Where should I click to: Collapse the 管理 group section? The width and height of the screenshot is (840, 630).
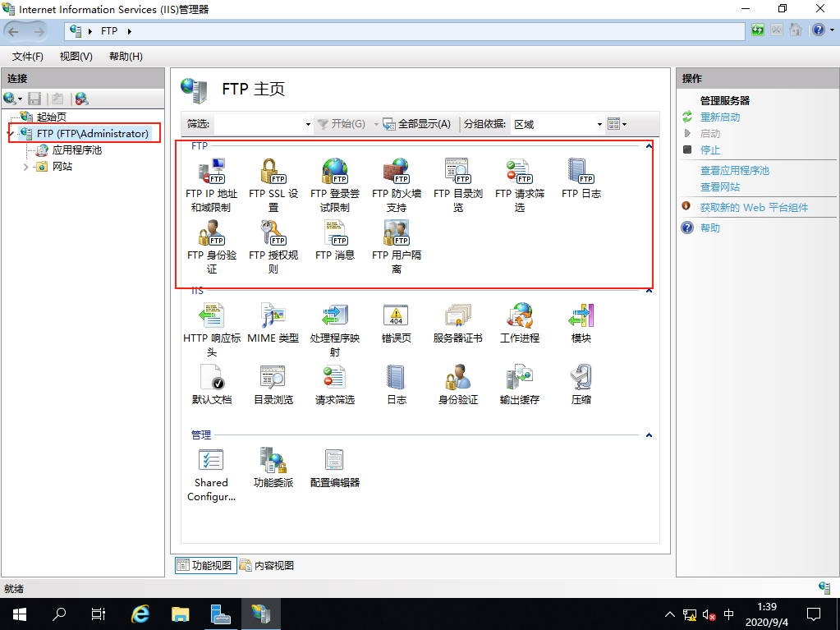pyautogui.click(x=649, y=435)
